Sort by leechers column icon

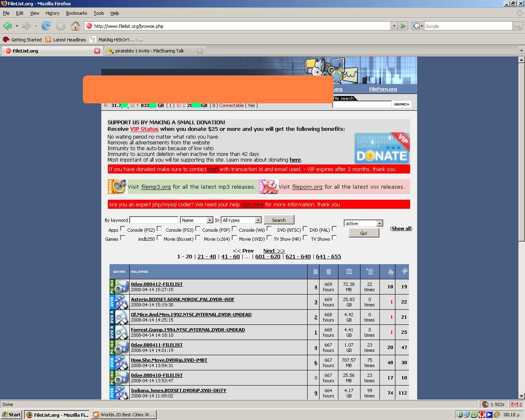404,272
